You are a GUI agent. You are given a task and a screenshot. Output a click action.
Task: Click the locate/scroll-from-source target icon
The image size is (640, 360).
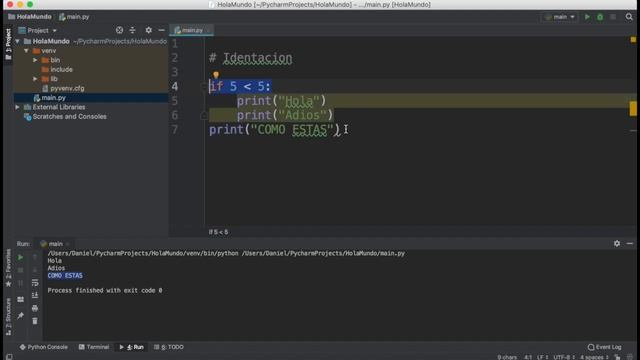(x=119, y=30)
